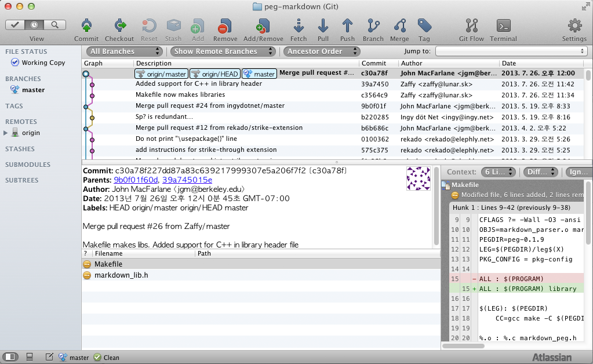Open the Ancestor Order dropdown
The width and height of the screenshot is (593, 364).
[x=322, y=52]
